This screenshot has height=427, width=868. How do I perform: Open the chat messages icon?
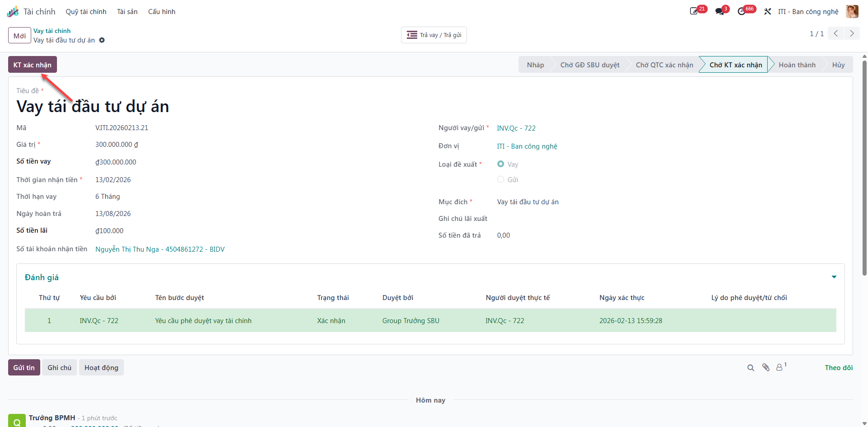(720, 11)
